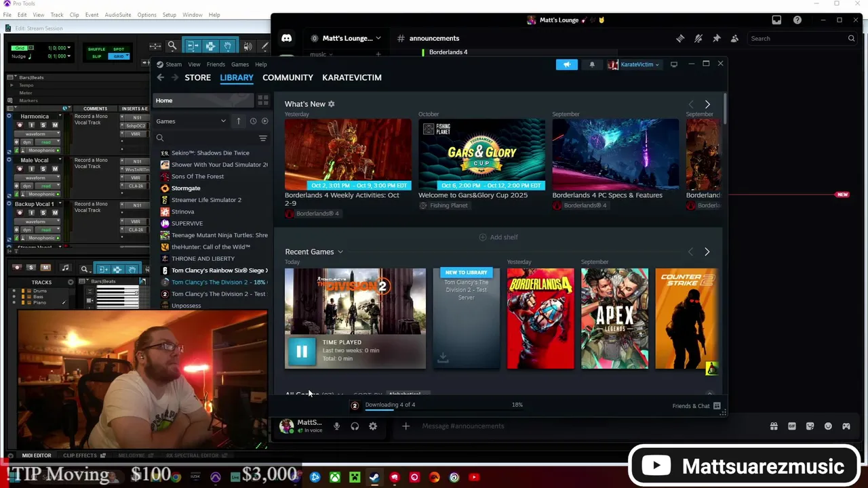Click YouTube icon in Windows taskbar

(x=474, y=477)
